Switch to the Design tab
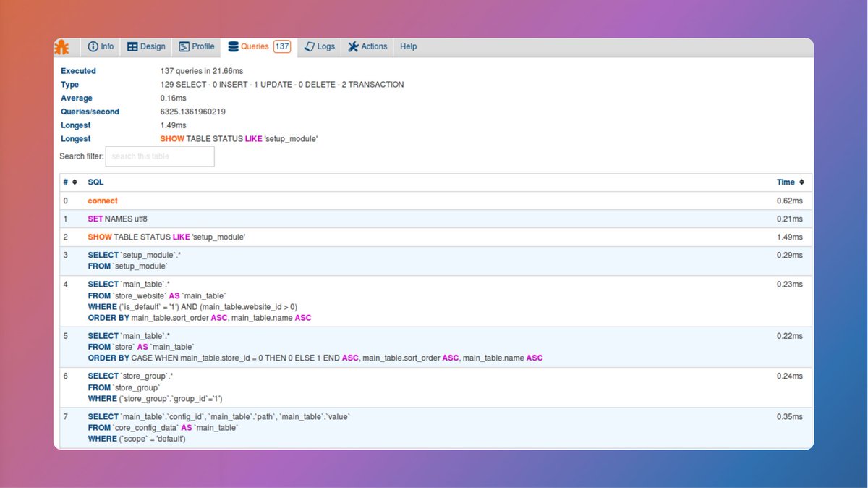The image size is (868, 488). click(146, 46)
